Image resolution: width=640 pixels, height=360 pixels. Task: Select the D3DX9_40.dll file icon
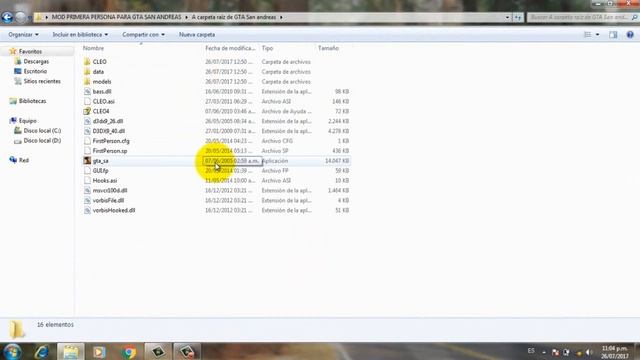point(87,131)
